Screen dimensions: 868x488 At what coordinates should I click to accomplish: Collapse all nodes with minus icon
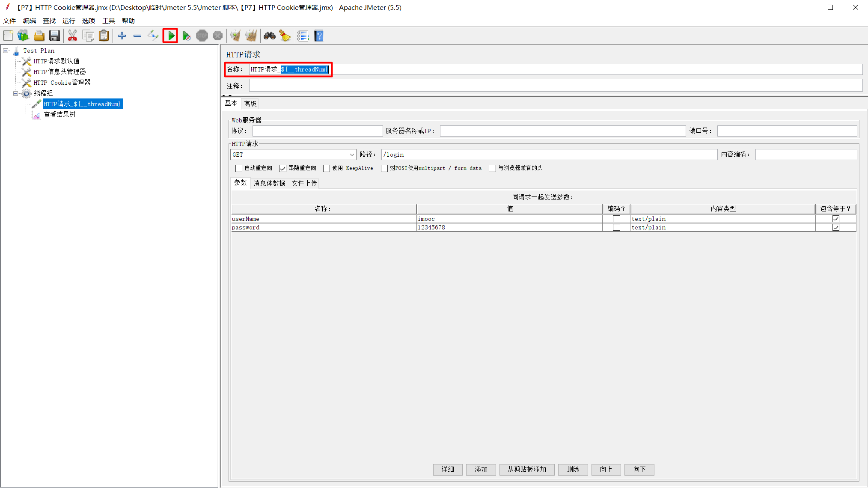(137, 36)
